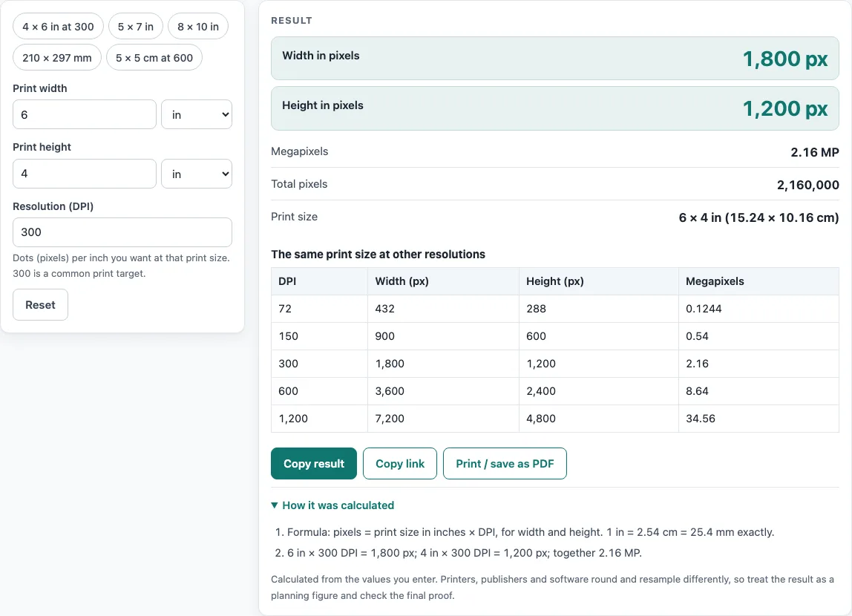Open the Print height unit dropdown

pos(197,174)
